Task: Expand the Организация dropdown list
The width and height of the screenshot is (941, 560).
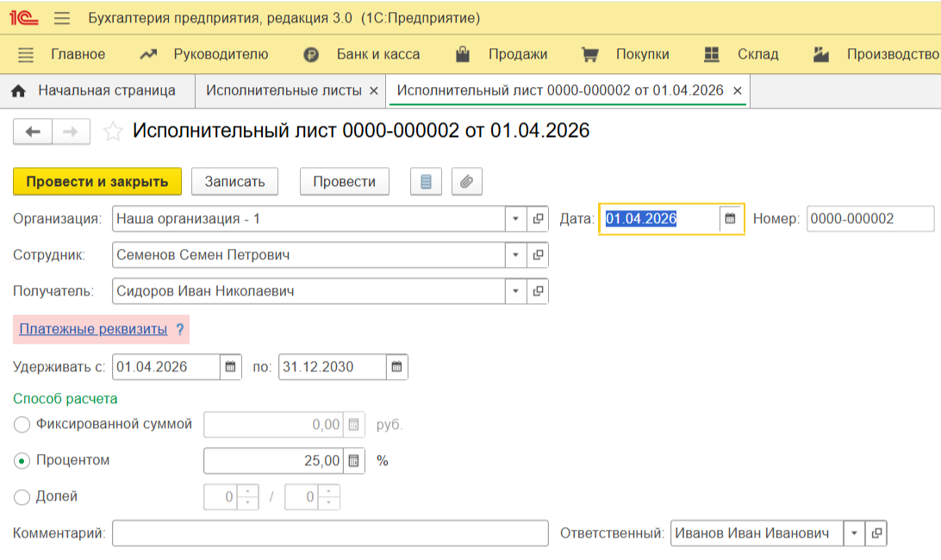Action: [515, 219]
